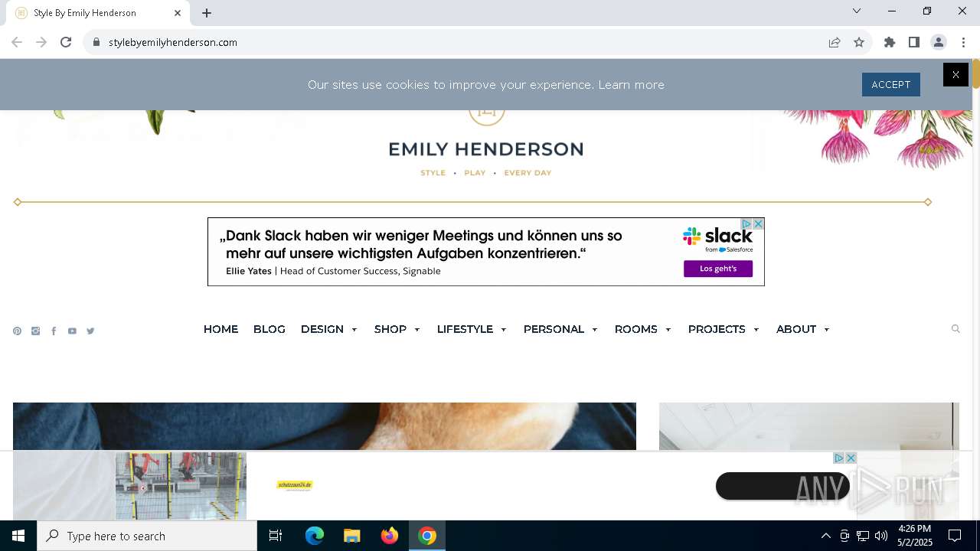Screen dimensions: 980x551
Task: Show hidden system tray icons
Action: 826,536
